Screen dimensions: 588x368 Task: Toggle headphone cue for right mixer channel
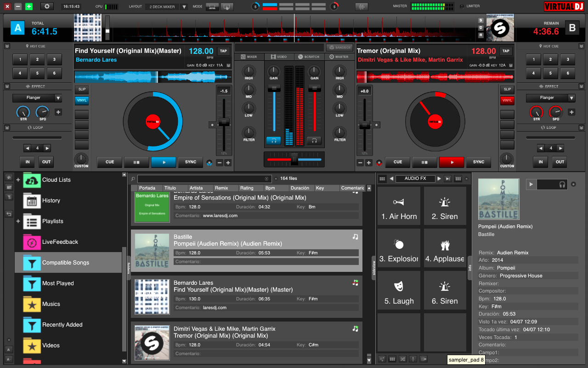[x=314, y=141]
